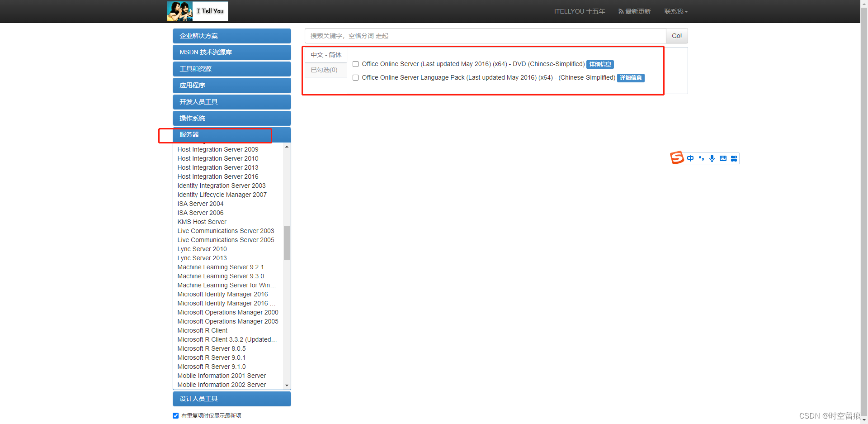Select ISA Server 2006
The height and width of the screenshot is (424, 868).
point(200,213)
